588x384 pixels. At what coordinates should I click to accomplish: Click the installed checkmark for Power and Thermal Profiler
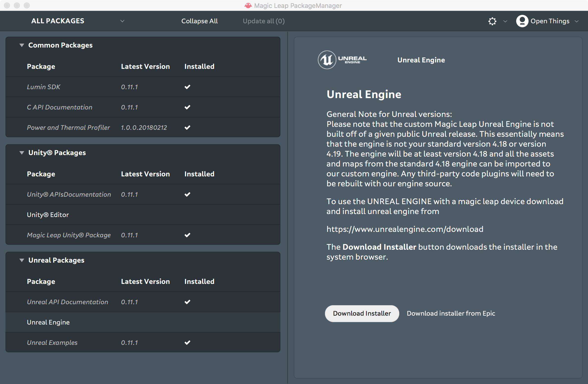[x=187, y=127]
